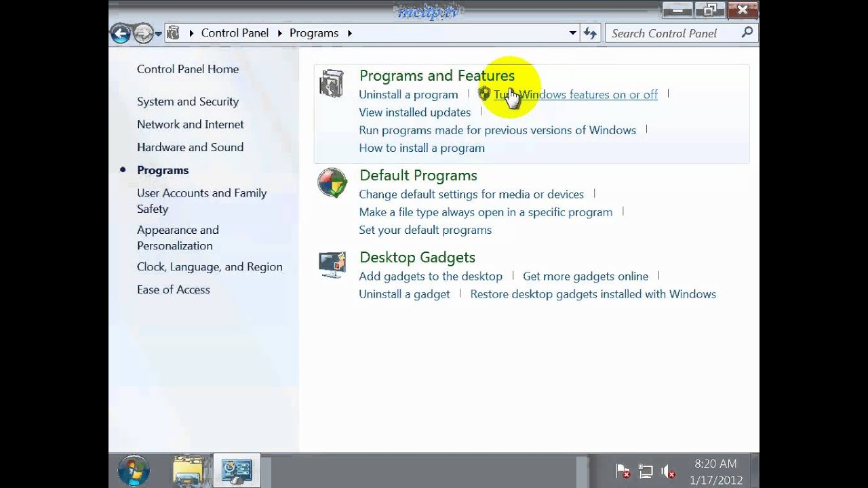Select Control Panel in the address breadcrumb

235,33
